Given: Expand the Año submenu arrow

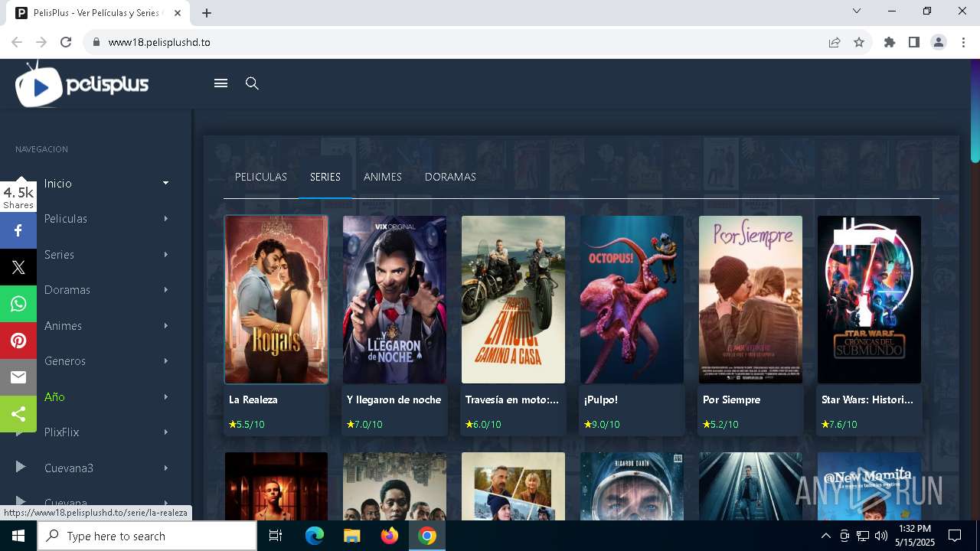Looking at the screenshot, I should pyautogui.click(x=165, y=396).
